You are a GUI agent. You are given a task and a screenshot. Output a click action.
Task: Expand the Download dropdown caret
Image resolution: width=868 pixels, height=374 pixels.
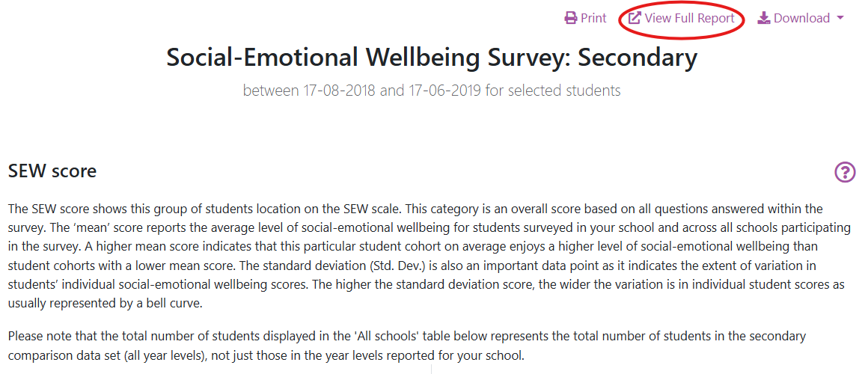(x=840, y=18)
